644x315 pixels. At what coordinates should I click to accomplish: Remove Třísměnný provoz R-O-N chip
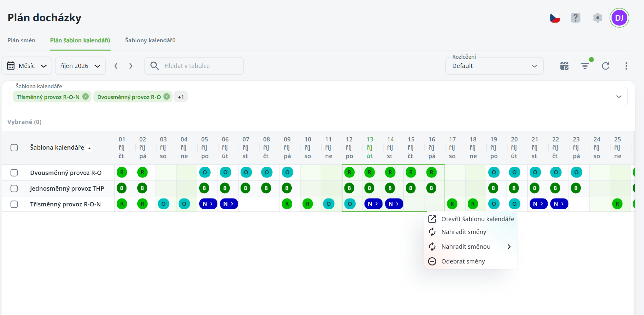pos(86,96)
